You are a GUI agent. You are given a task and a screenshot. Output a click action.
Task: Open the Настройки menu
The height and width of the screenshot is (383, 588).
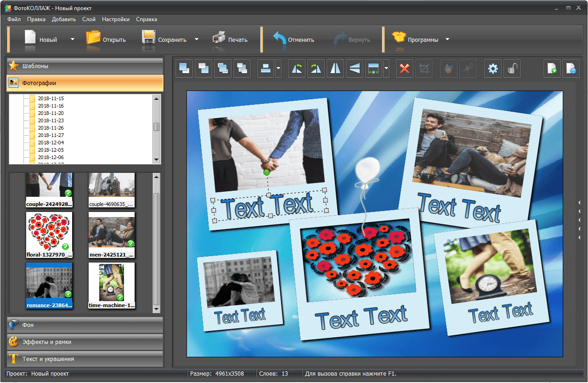(x=116, y=19)
